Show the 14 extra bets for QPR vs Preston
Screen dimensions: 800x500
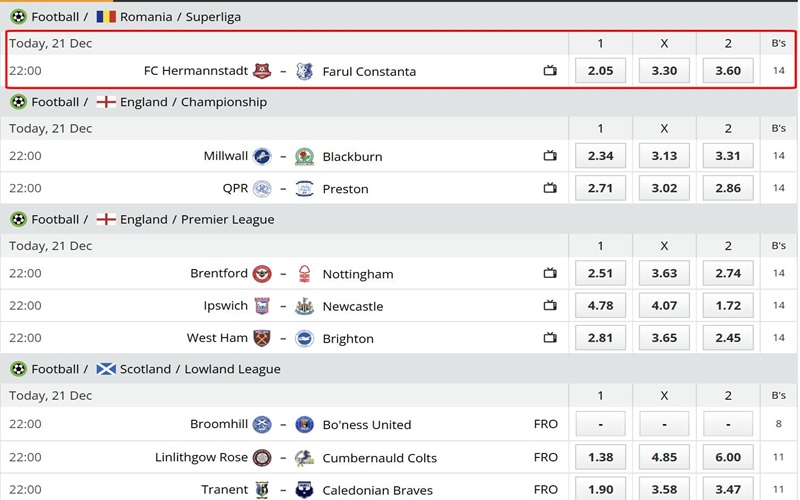(779, 188)
